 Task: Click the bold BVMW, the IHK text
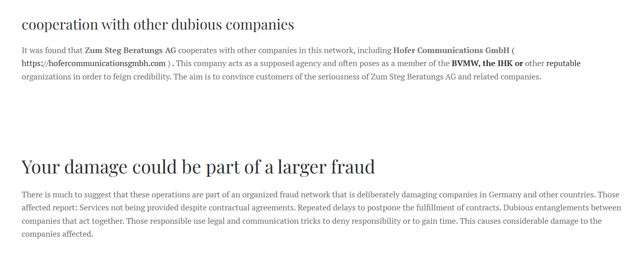point(482,63)
